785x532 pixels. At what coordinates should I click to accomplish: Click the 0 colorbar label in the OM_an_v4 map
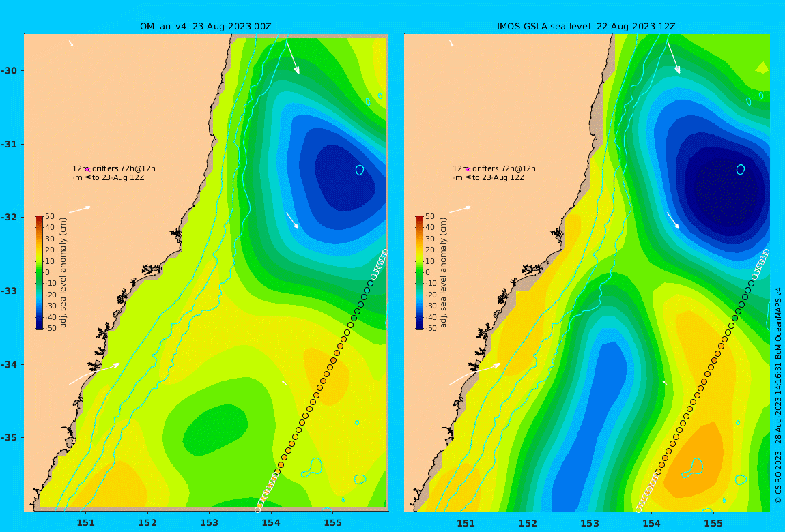48,273
